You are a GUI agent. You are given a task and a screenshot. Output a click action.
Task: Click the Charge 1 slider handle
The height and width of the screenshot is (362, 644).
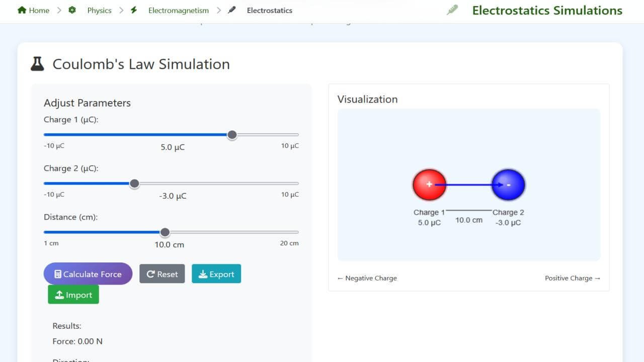(232, 135)
